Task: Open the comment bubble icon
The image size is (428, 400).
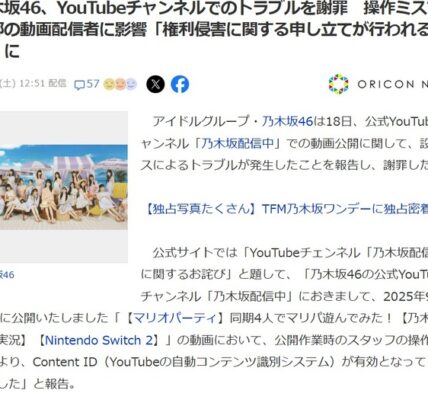Action: (x=79, y=85)
